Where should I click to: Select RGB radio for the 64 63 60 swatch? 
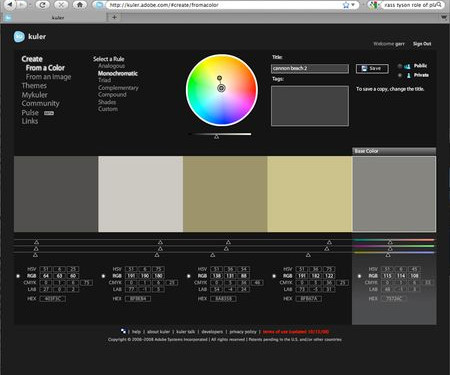pyautogui.click(x=18, y=276)
